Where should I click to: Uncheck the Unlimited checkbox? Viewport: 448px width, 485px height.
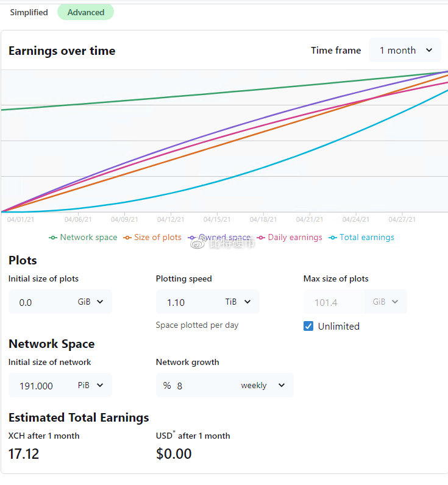[x=308, y=326]
